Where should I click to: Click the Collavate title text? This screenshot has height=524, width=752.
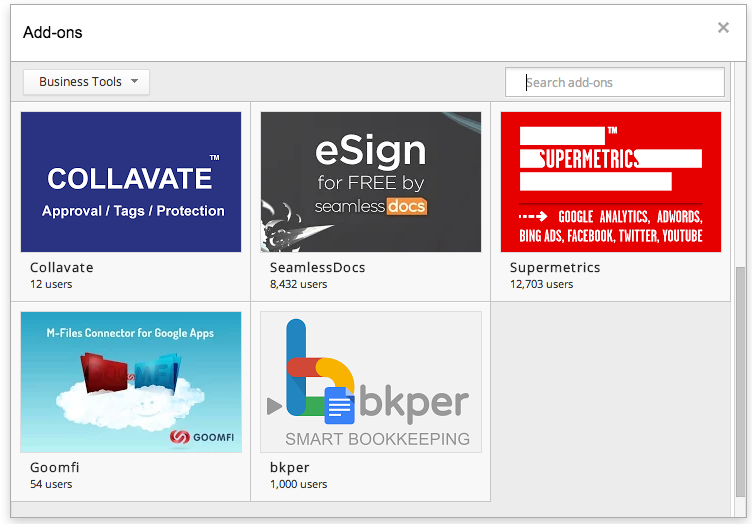62,268
